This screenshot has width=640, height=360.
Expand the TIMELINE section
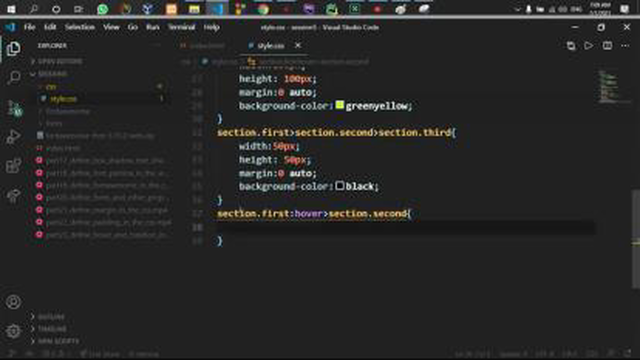[52, 329]
